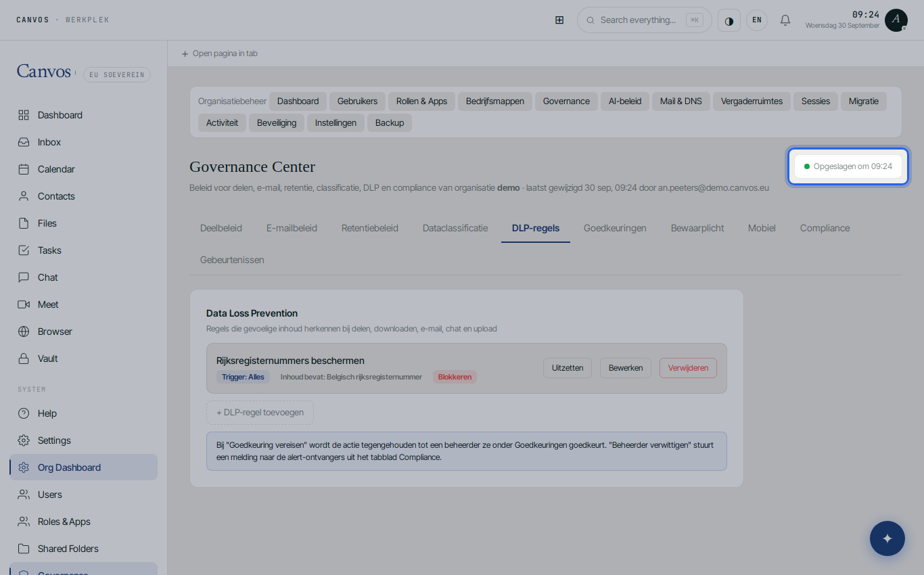Open Dashboard in the sidebar
Screen dimensions: 924x575
tap(84, 115)
